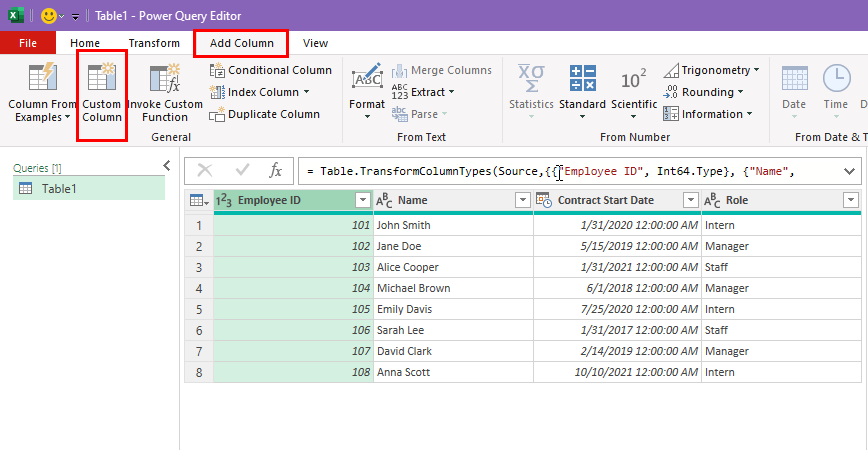The height and width of the screenshot is (450, 868).
Task: Confirm the formula with checkmark
Action: (x=242, y=170)
